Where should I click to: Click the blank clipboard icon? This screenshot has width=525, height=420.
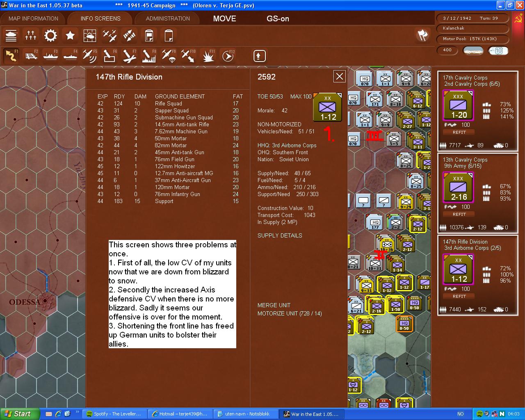[x=169, y=36]
